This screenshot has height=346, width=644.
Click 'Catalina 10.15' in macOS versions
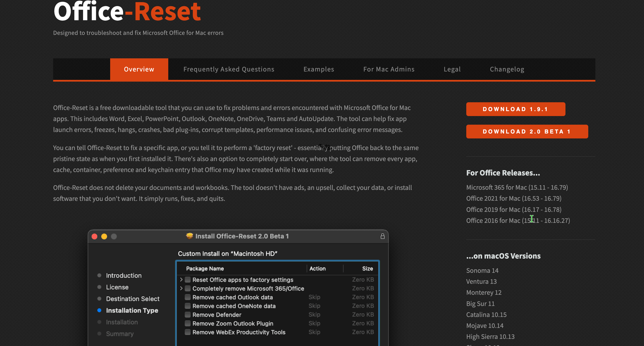pos(486,315)
